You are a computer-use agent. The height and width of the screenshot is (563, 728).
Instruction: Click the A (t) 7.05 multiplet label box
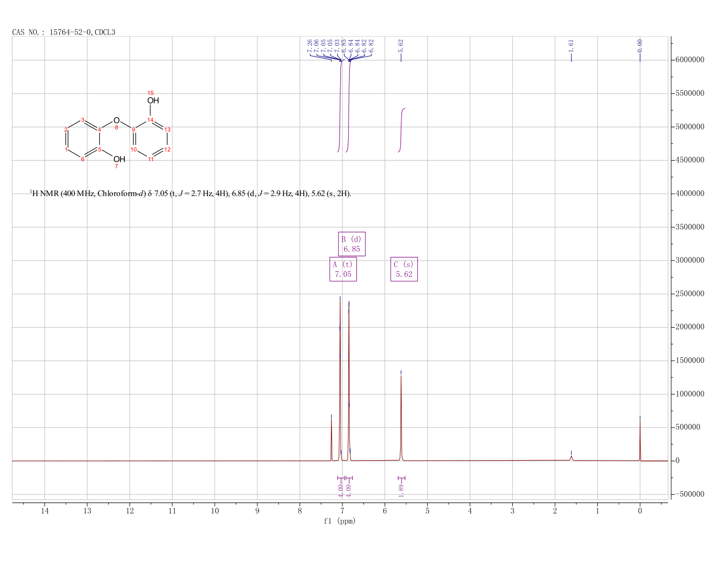343,269
